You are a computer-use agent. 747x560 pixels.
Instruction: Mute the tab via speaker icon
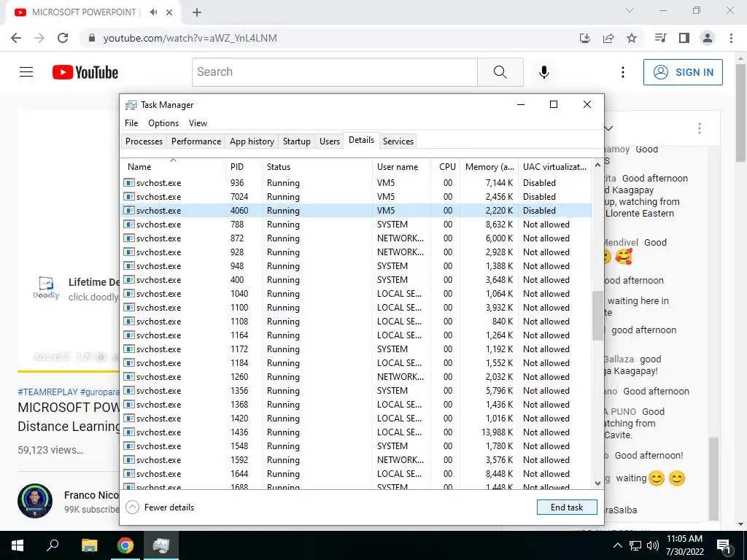click(153, 12)
